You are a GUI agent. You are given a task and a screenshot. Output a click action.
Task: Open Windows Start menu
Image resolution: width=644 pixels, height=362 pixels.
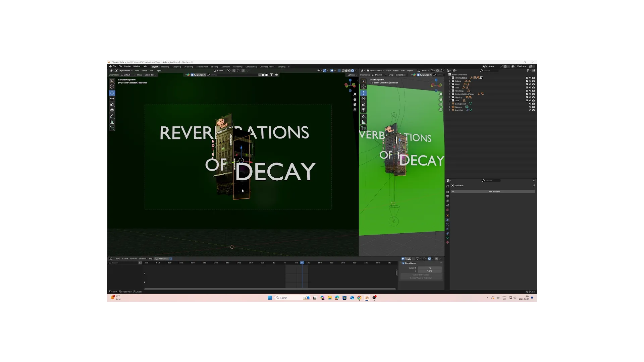pos(270,298)
